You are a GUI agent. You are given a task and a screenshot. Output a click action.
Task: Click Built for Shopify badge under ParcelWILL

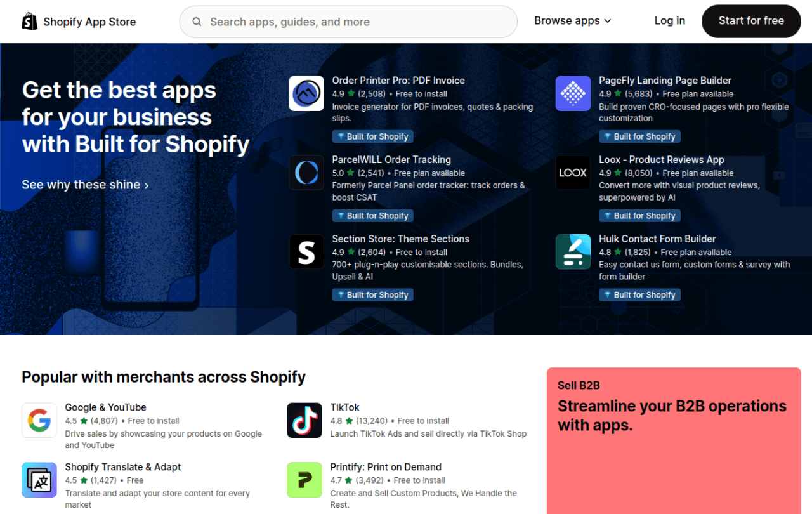point(373,216)
